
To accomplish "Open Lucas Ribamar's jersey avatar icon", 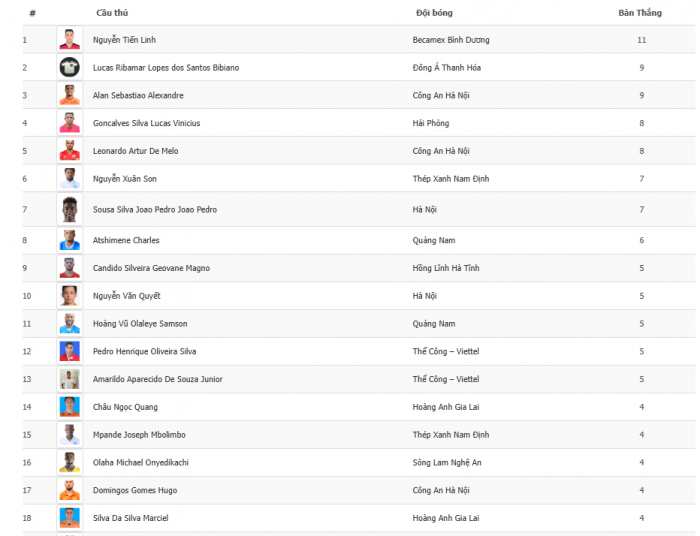I will point(70,67).
